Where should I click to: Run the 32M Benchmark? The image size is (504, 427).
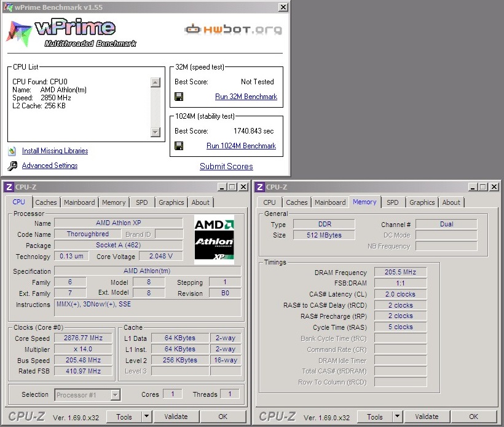tap(246, 97)
